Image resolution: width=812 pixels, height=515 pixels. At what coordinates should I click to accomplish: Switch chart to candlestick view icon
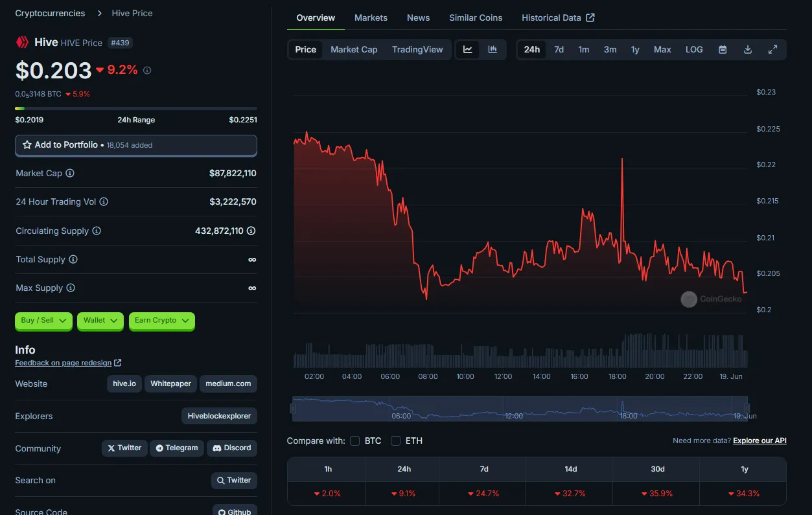[493, 49]
